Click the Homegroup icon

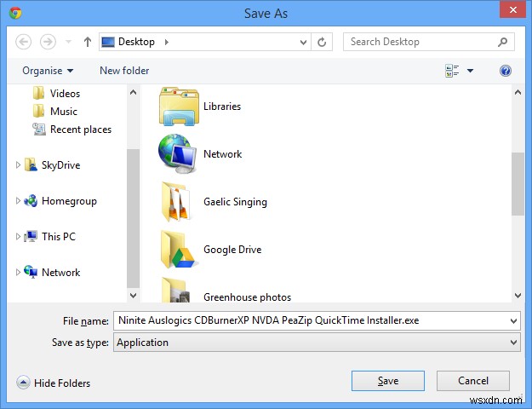tap(31, 201)
